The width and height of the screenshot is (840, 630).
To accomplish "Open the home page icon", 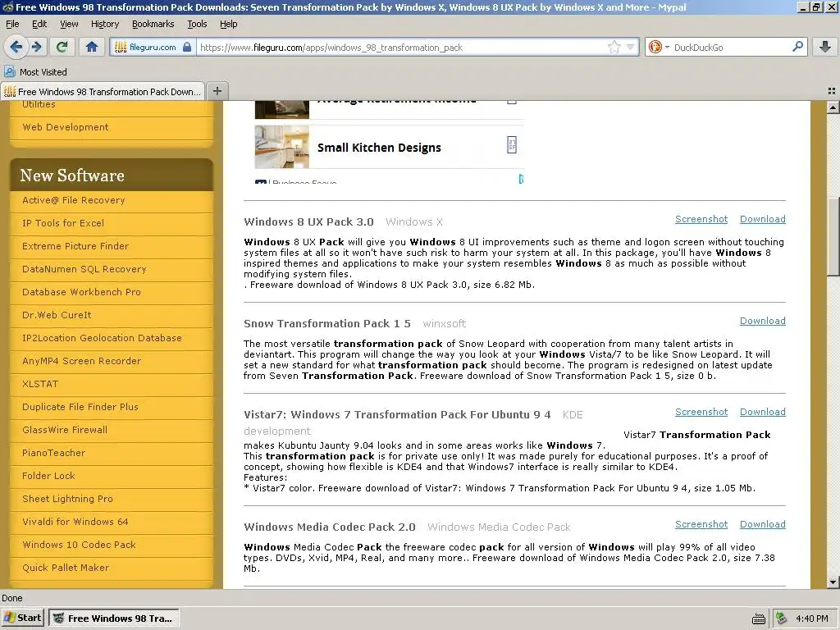I will click(x=92, y=47).
